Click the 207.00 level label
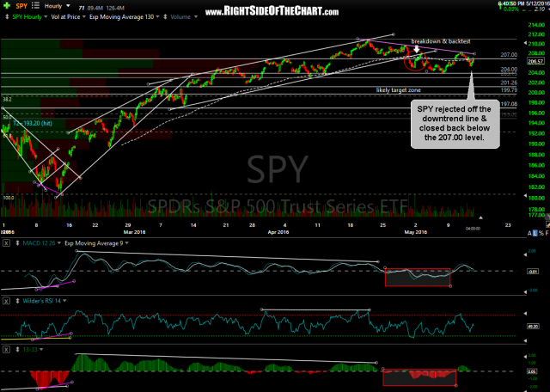Screen dimensions: 550x392 [x=508, y=55]
